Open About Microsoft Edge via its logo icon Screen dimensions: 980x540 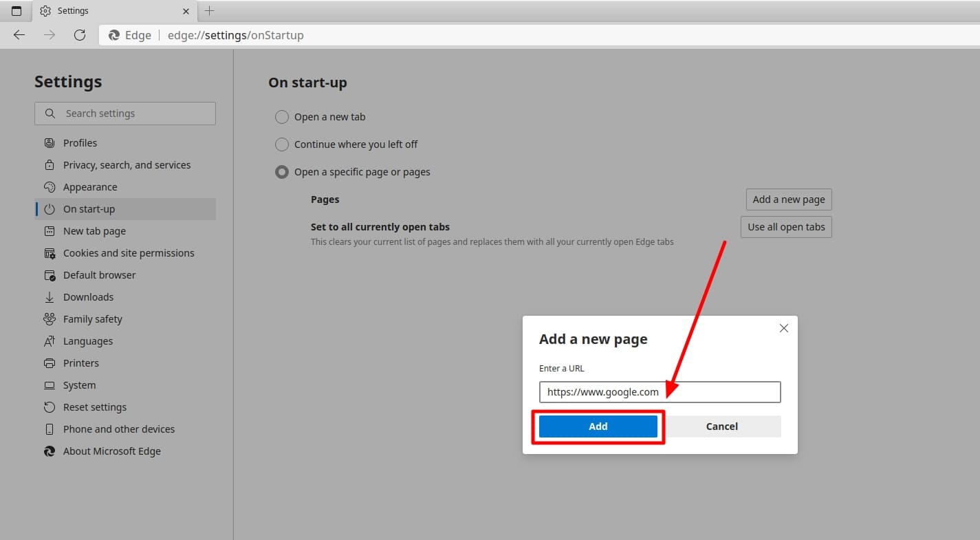pos(49,451)
